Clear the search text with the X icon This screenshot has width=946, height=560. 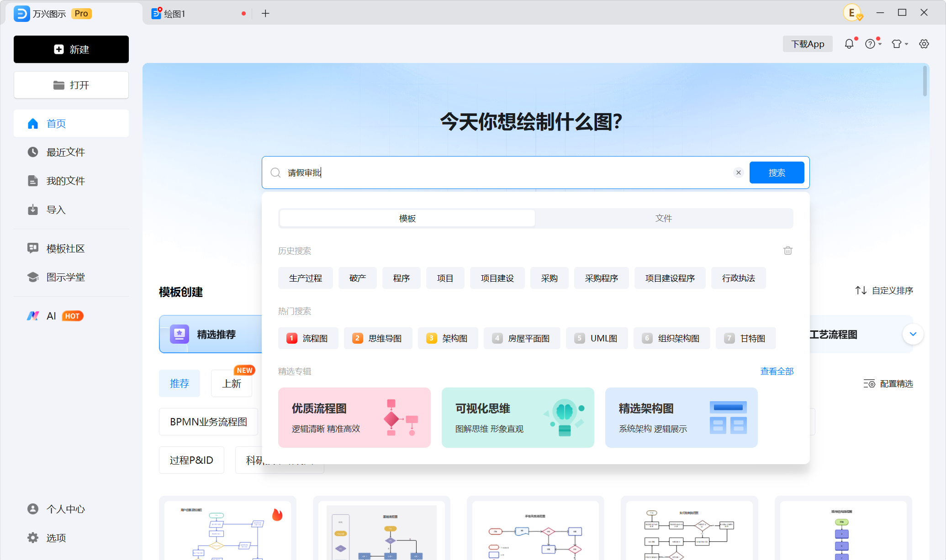coord(738,173)
